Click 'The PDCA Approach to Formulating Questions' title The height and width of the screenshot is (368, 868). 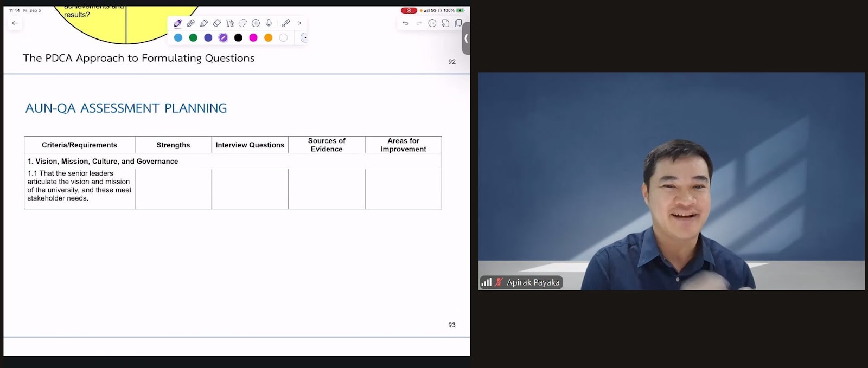[138, 58]
